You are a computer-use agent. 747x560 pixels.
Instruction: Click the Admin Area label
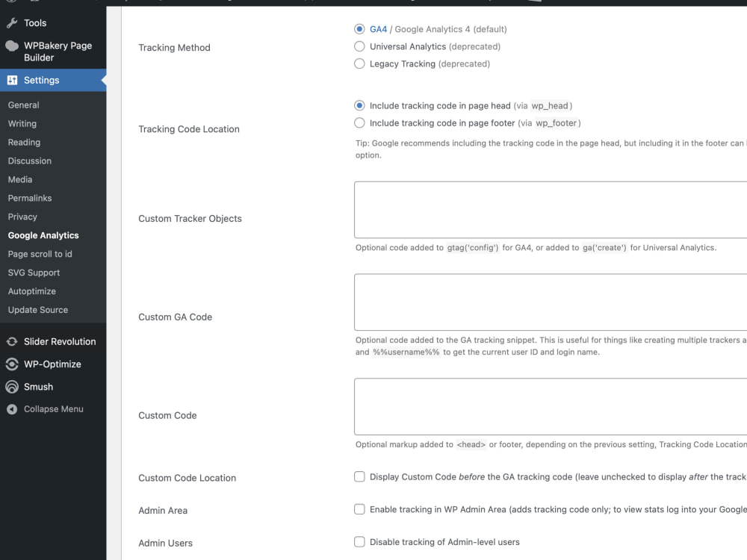point(163,511)
